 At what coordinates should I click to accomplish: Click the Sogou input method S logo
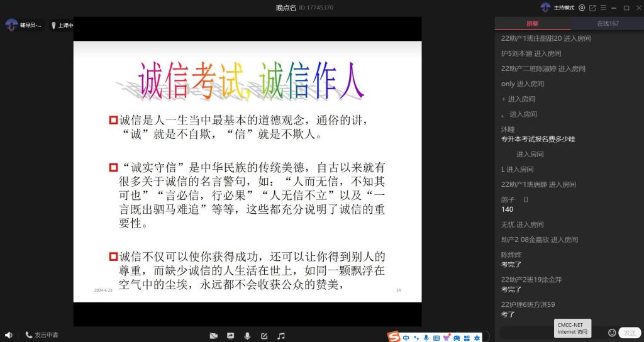394,337
